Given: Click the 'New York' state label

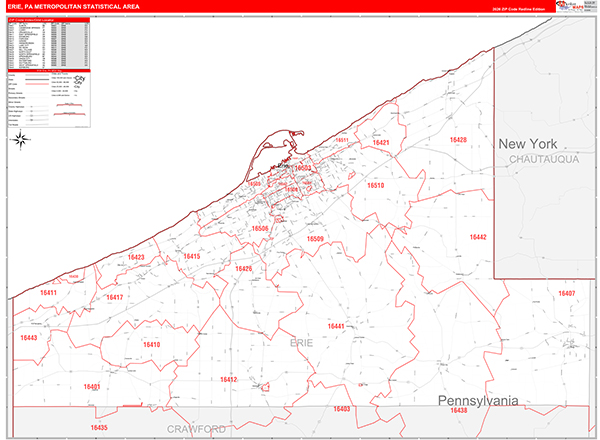Looking at the screenshot, I should coord(528,144).
